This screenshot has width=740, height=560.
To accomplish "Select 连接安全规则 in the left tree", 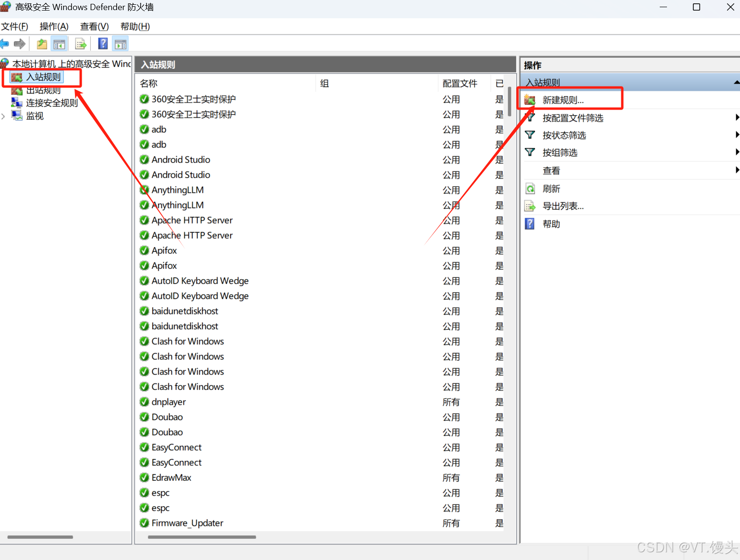I will point(52,103).
